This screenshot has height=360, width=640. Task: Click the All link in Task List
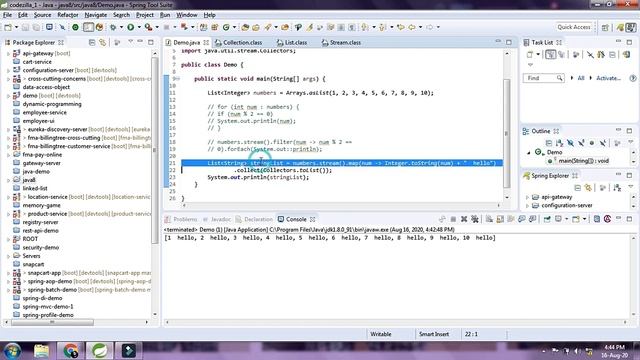[x=581, y=78]
